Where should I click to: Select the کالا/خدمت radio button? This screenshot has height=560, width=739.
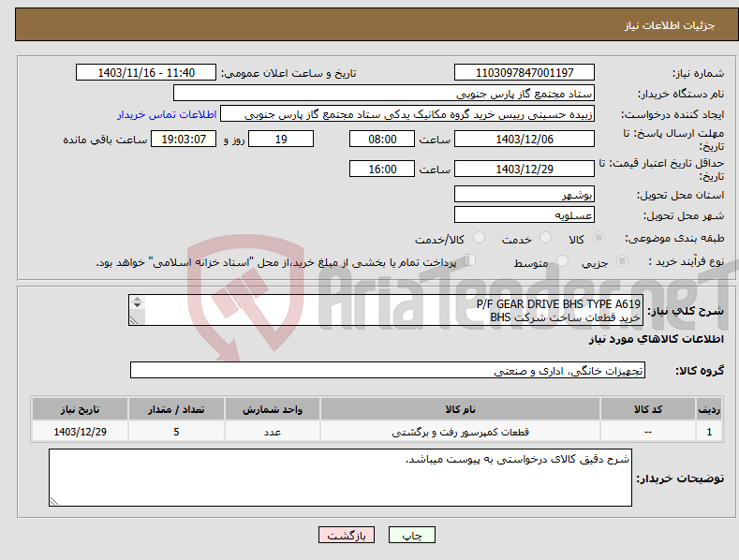coord(479,238)
